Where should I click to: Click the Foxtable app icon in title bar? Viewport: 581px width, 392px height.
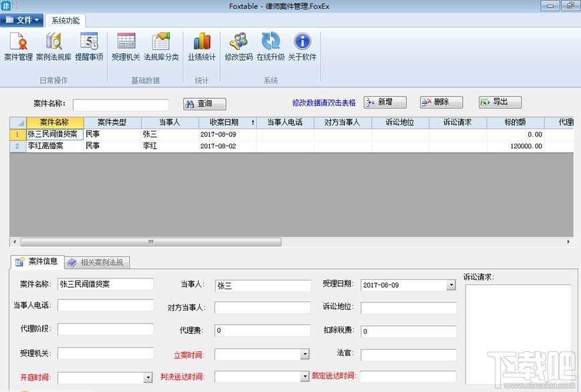(x=6, y=5)
